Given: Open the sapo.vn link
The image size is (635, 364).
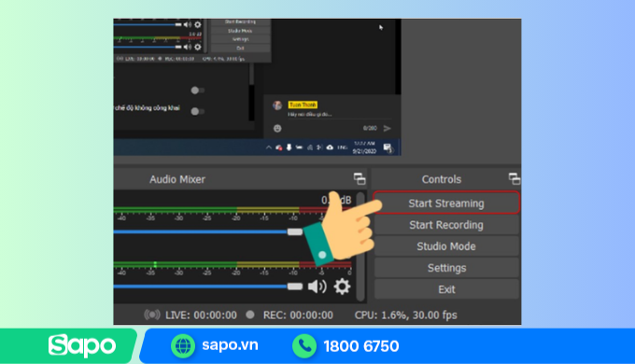Looking at the screenshot, I should 230,345.
